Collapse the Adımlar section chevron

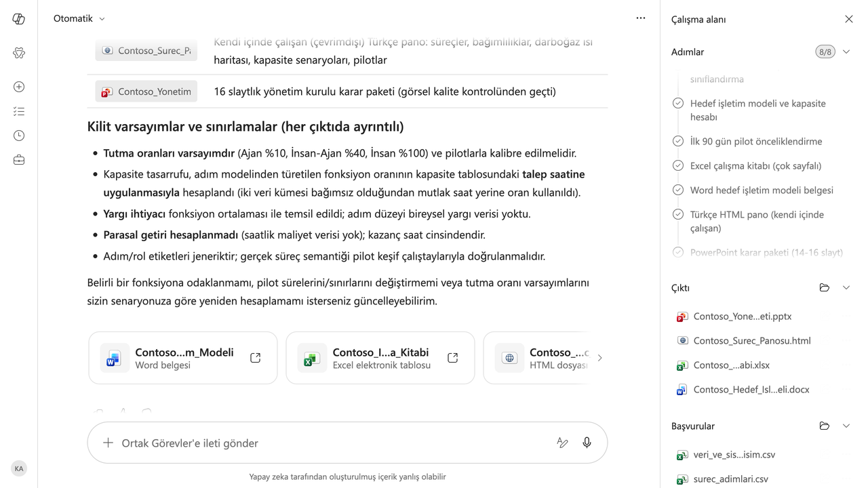(x=846, y=52)
